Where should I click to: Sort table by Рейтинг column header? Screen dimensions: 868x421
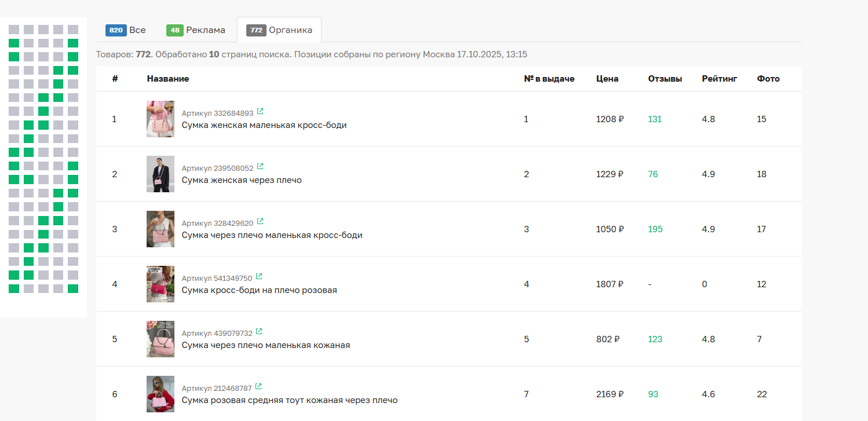(x=719, y=79)
